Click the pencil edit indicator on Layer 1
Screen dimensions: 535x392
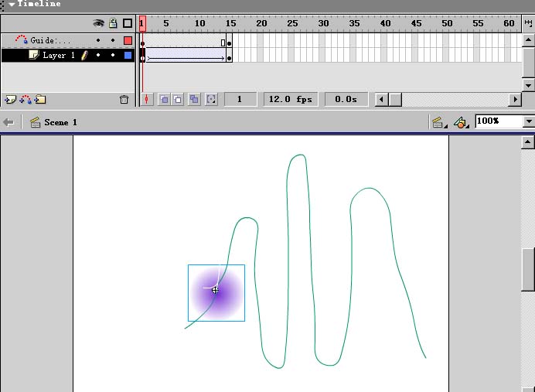pyautogui.click(x=84, y=55)
